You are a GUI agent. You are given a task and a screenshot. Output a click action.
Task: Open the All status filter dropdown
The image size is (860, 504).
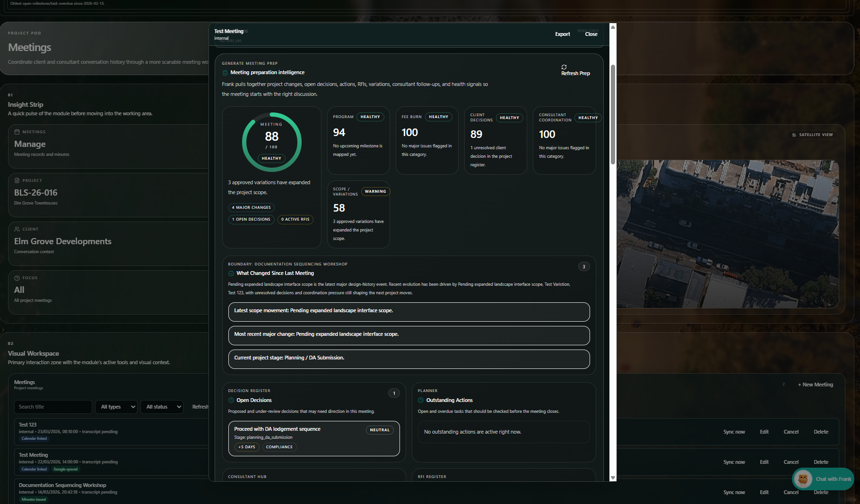click(x=162, y=407)
